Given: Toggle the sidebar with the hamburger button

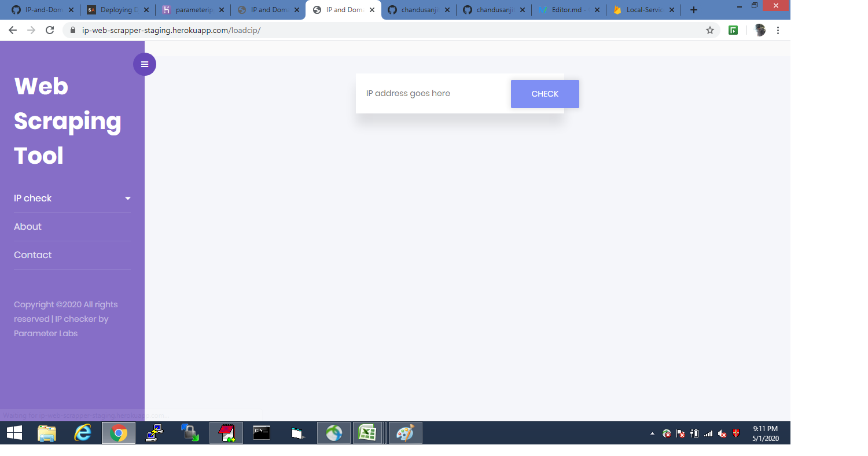Looking at the screenshot, I should point(145,64).
